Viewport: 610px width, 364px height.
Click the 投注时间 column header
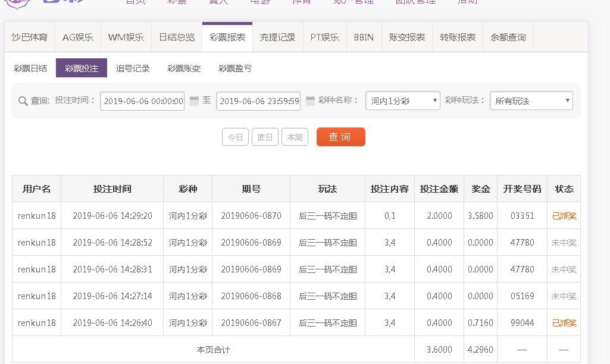coord(112,189)
